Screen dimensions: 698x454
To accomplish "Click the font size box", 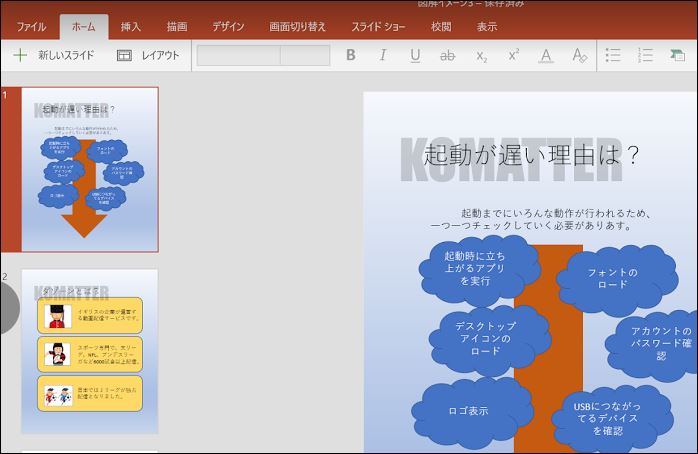I will pyautogui.click(x=305, y=55).
